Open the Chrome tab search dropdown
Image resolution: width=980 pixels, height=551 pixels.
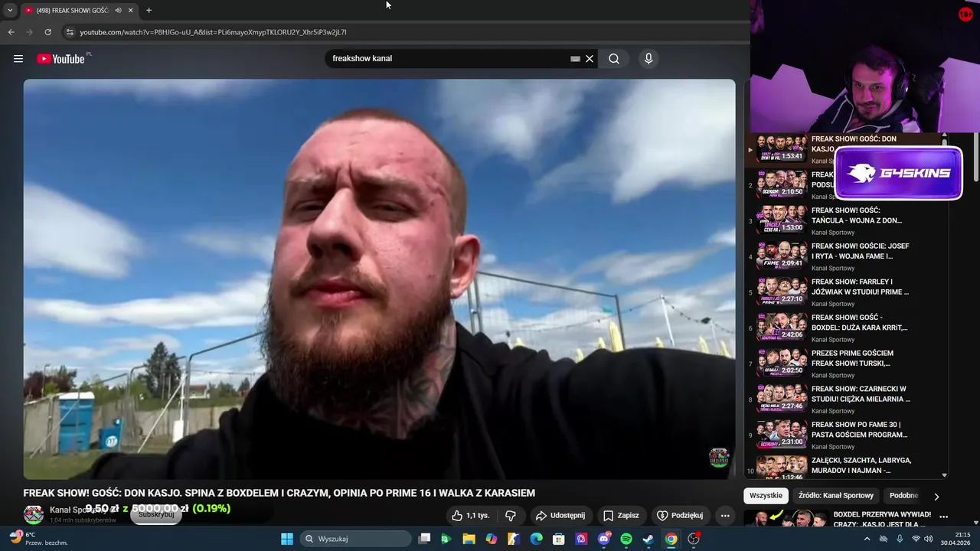pyautogui.click(x=10, y=10)
